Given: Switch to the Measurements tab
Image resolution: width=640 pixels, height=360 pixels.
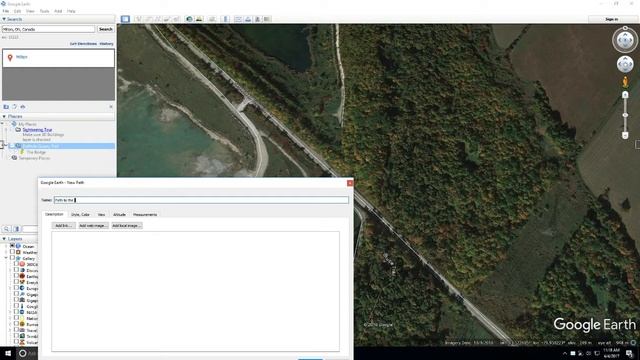Looking at the screenshot, I should [145, 214].
